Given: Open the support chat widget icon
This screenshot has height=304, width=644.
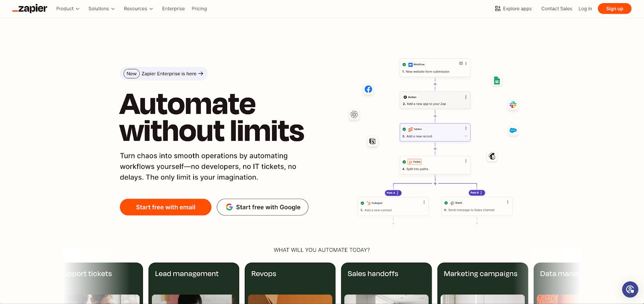Looking at the screenshot, I should point(630,289).
